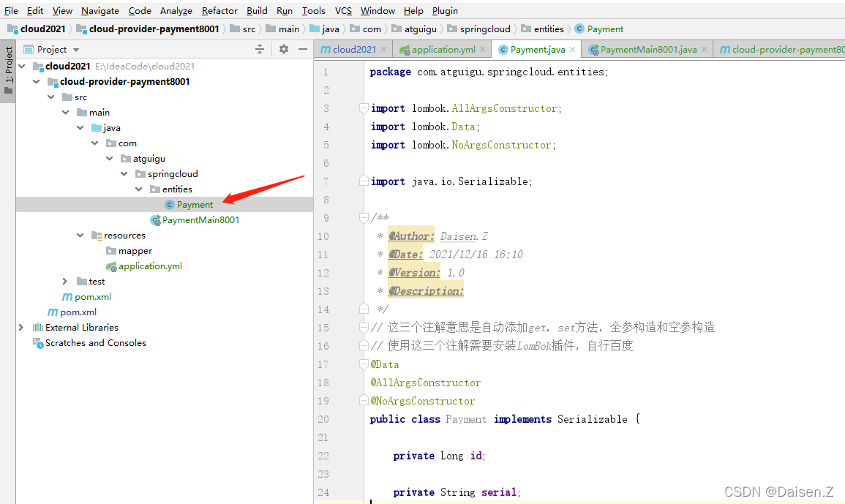This screenshot has height=504, width=845.
Task: Collapse the entities package node
Action: (x=138, y=189)
